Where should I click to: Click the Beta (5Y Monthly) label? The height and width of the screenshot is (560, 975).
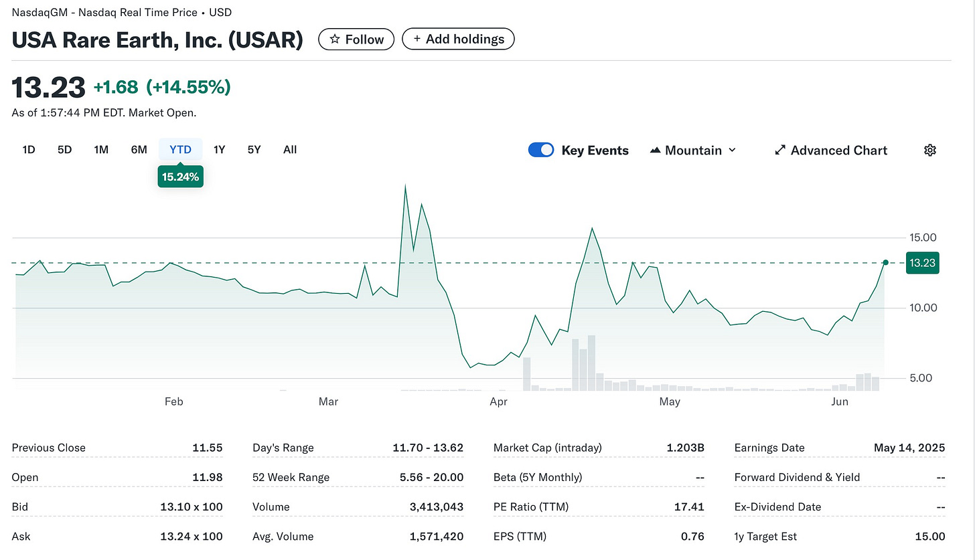[538, 478]
